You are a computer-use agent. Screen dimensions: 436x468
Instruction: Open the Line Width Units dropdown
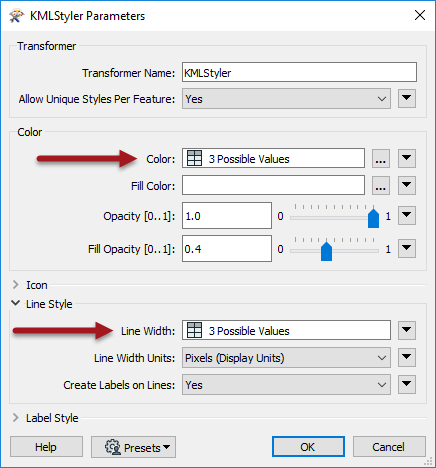point(286,358)
